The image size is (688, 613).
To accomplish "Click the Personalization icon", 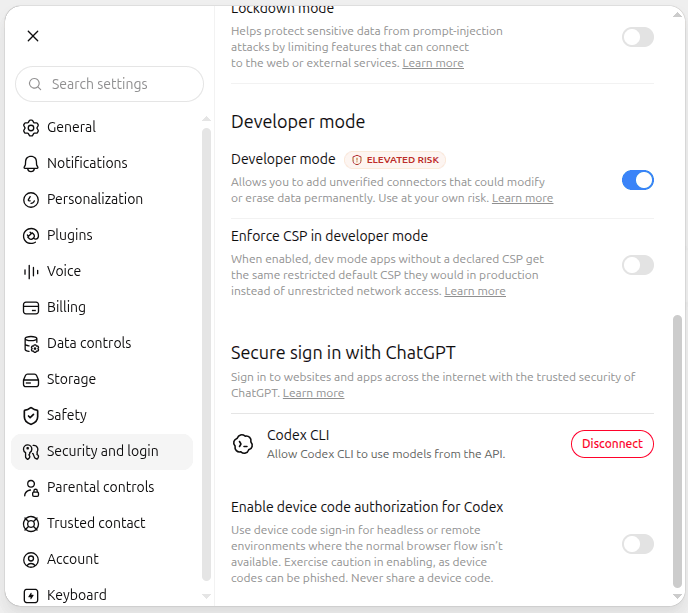I will coord(31,199).
